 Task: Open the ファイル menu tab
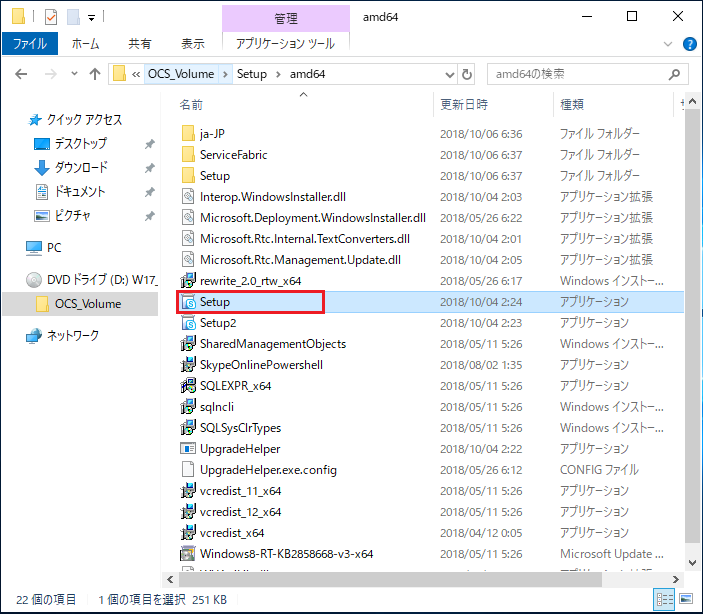30,44
